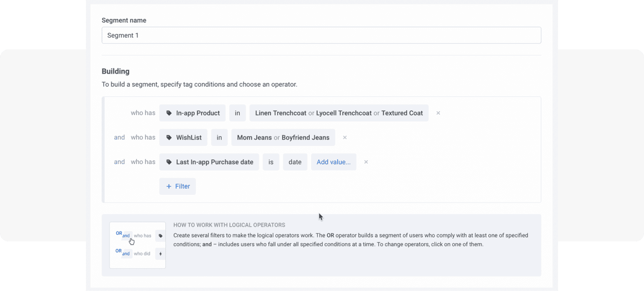Open the 'in' operator dropdown for In-app Product
644x291 pixels.
[237, 113]
